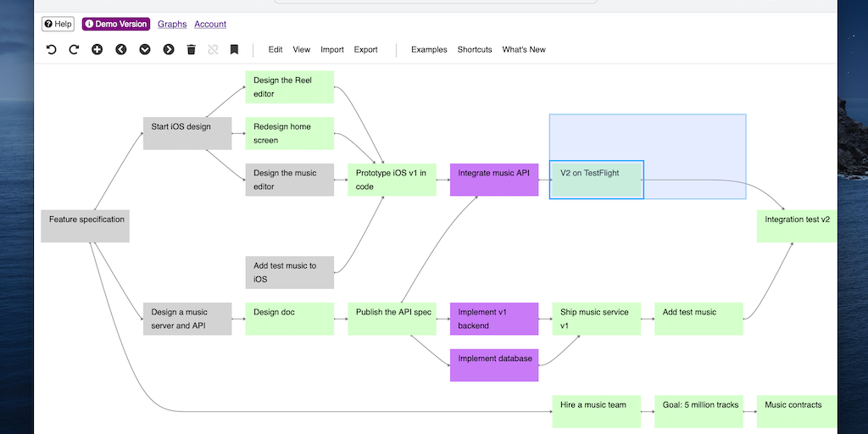Viewport: 868px width, 434px height.
Task: Open the Examples menu
Action: 429,50
